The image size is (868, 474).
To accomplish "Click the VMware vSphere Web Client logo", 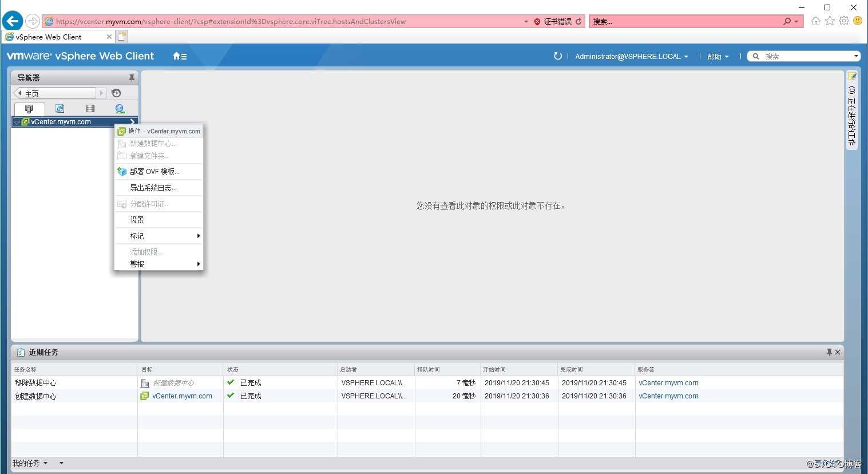I will [80, 56].
